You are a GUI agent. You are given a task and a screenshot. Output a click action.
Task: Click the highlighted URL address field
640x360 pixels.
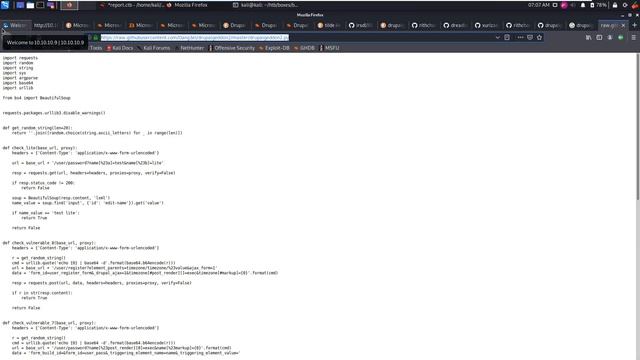point(195,38)
